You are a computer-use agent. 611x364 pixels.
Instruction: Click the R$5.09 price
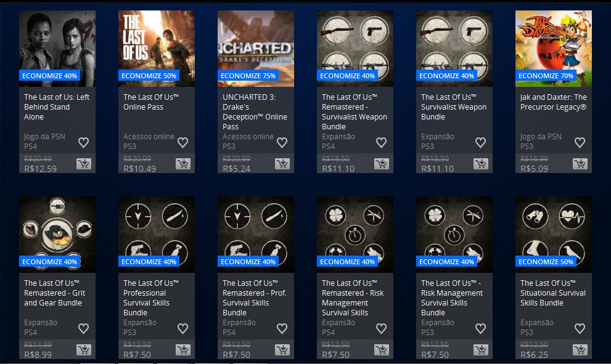tap(534, 169)
